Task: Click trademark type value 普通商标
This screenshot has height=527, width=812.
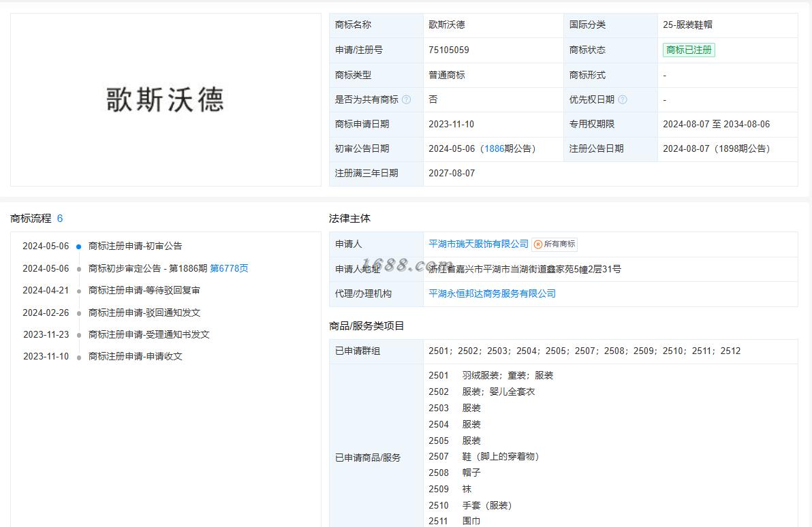Action: click(446, 75)
